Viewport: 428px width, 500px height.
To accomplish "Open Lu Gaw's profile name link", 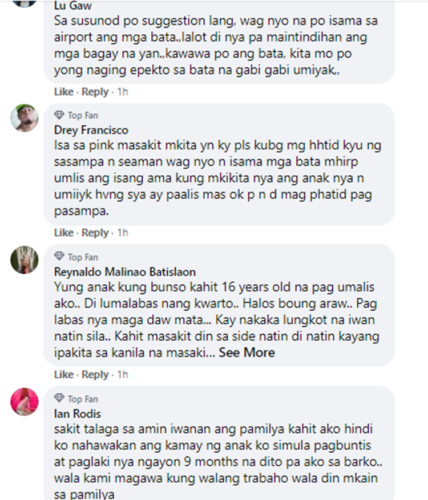I will point(73,6).
